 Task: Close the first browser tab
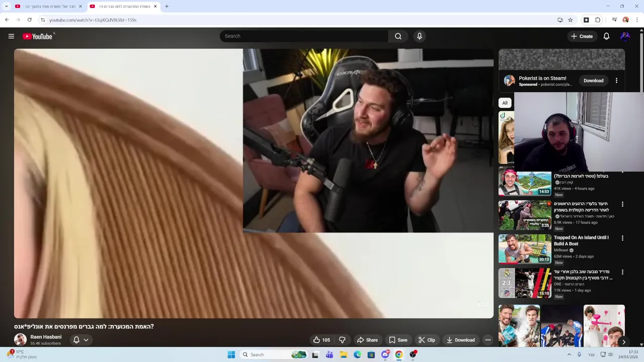tap(80, 7)
